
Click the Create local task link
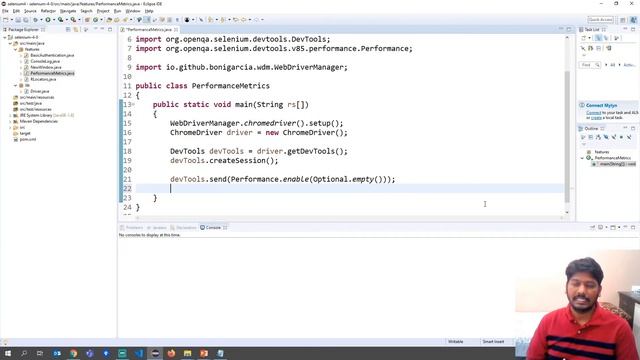coord(596,118)
